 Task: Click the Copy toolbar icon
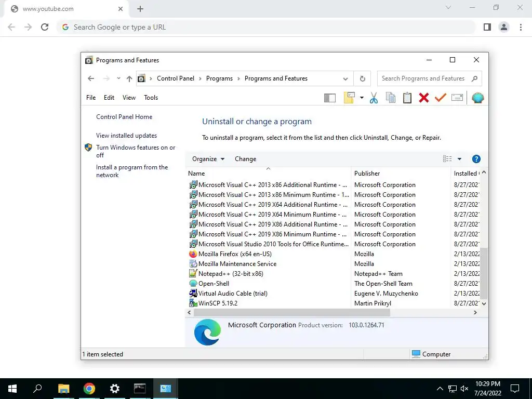pyautogui.click(x=391, y=98)
